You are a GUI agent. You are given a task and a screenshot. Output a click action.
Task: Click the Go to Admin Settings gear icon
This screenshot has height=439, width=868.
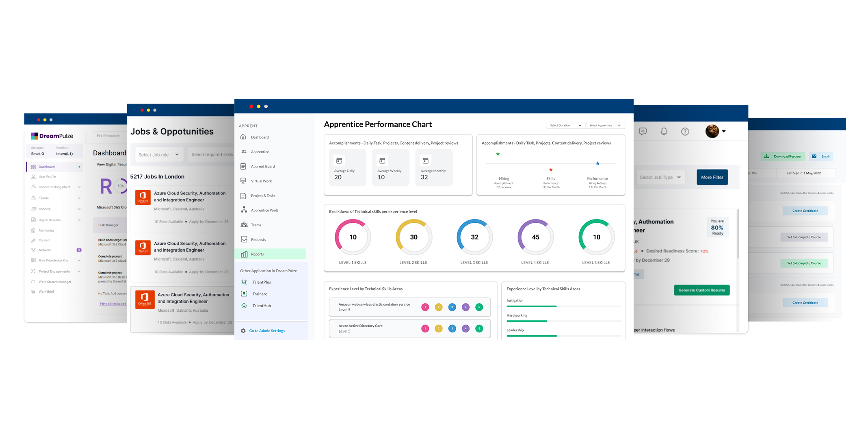click(243, 331)
